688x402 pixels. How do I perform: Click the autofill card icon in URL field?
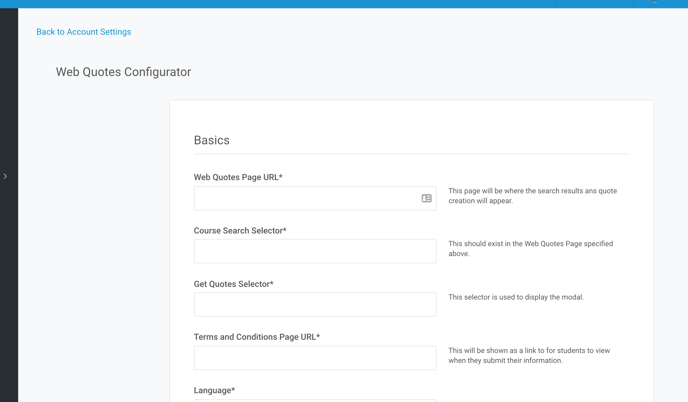426,198
